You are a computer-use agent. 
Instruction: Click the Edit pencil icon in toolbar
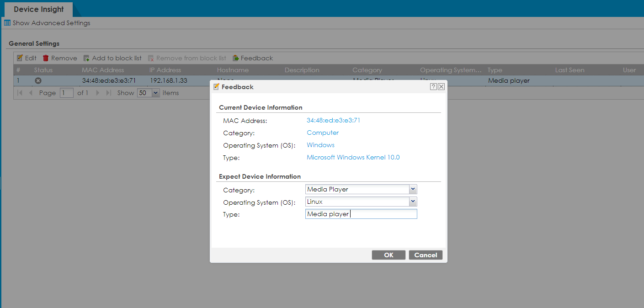[x=20, y=58]
